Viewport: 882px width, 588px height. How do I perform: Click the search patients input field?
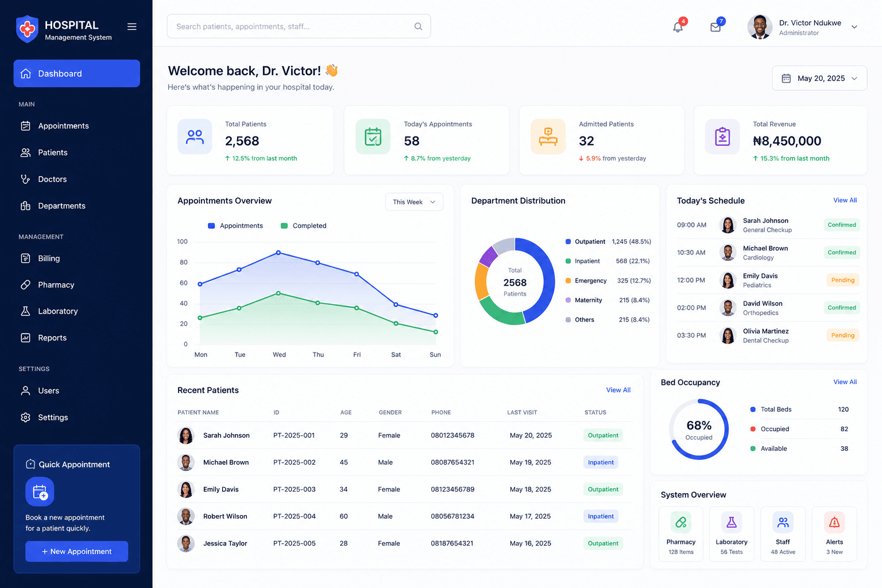[x=299, y=26]
